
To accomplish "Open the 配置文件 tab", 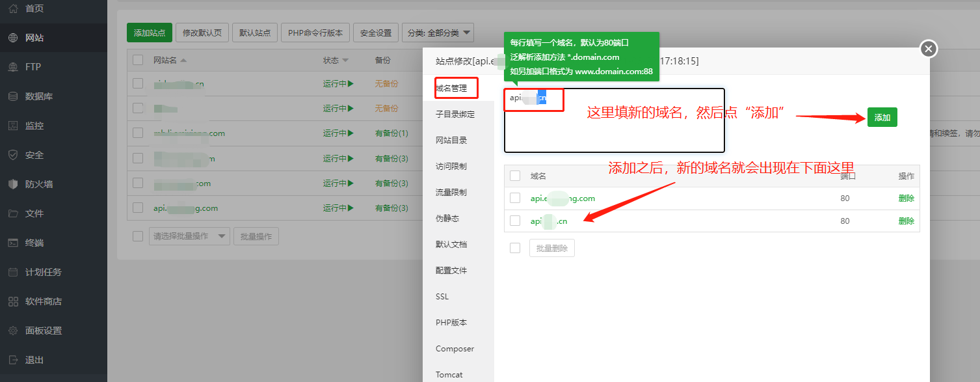I will tap(451, 270).
